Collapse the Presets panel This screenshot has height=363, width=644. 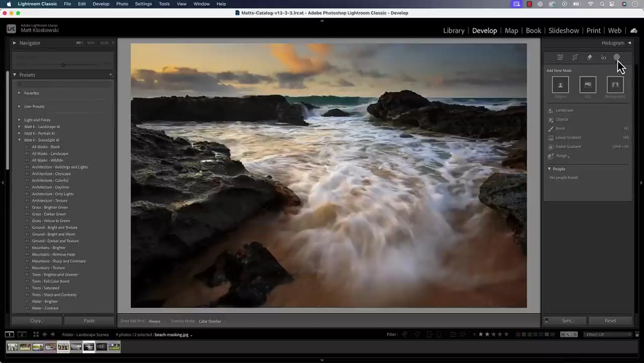[14, 75]
